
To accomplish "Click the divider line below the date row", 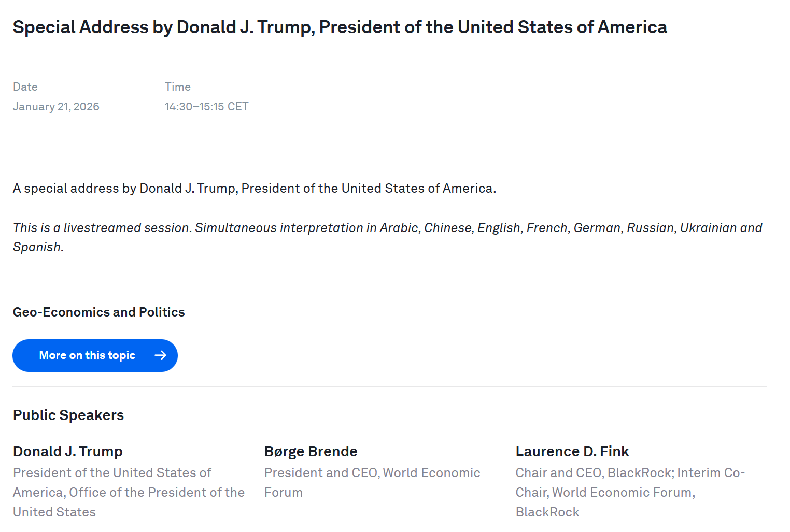I will (389, 139).
